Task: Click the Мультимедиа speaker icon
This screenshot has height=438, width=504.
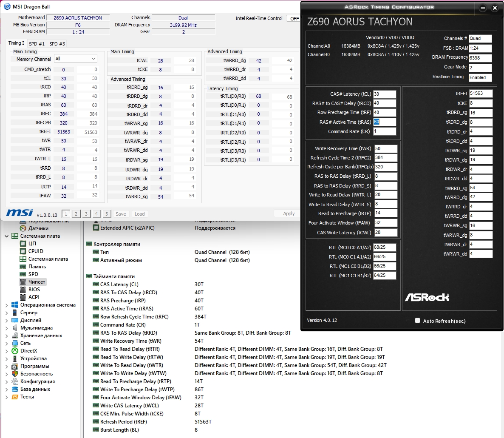Action: (x=15, y=328)
